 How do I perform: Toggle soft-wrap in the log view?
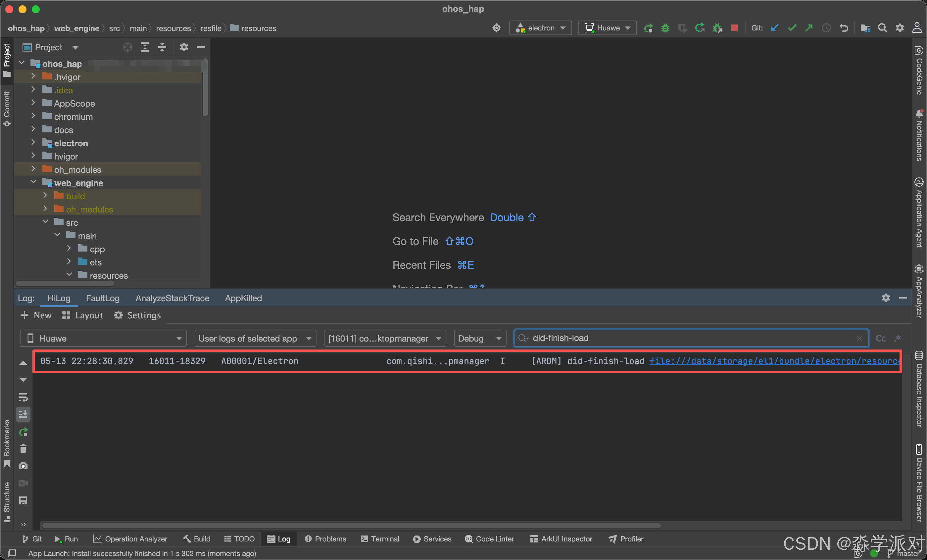pos(23,397)
